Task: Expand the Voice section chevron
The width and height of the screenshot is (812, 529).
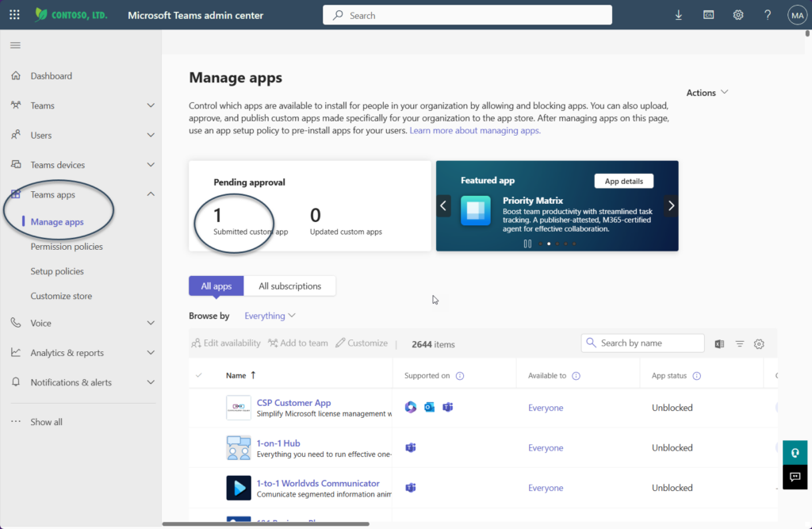Action: pyautogui.click(x=151, y=323)
